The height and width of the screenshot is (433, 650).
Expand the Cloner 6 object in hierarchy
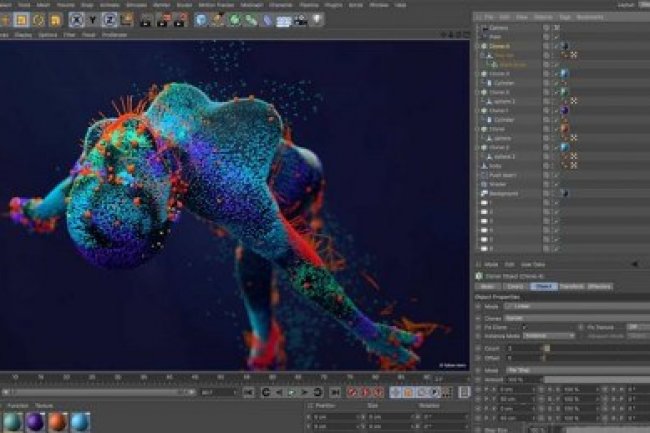(x=478, y=46)
